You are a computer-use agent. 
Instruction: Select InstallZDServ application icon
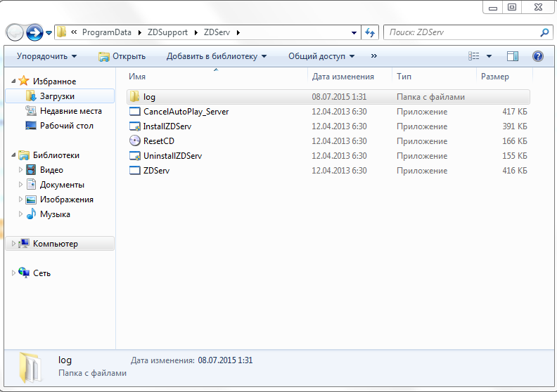(x=134, y=126)
